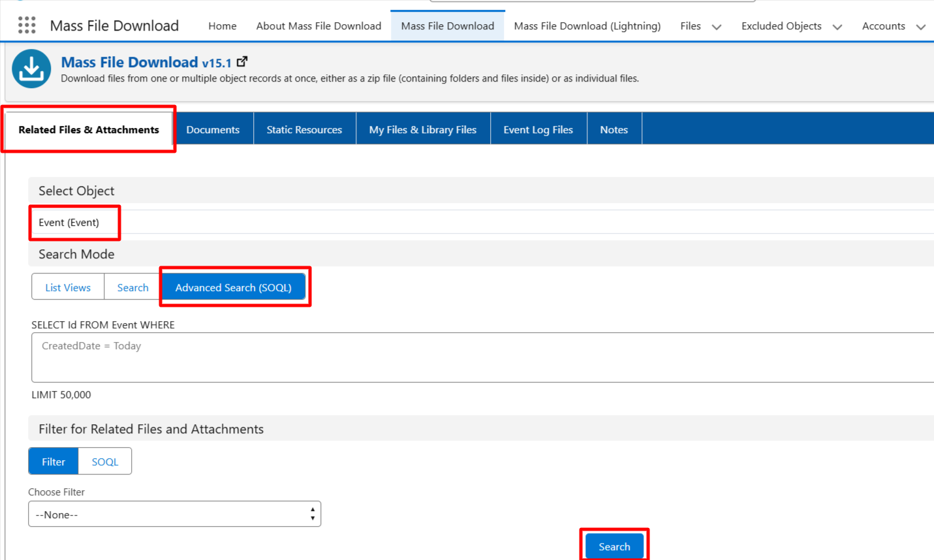Switch to My Files & Library Files tab
This screenshot has width=934, height=560.
423,129
